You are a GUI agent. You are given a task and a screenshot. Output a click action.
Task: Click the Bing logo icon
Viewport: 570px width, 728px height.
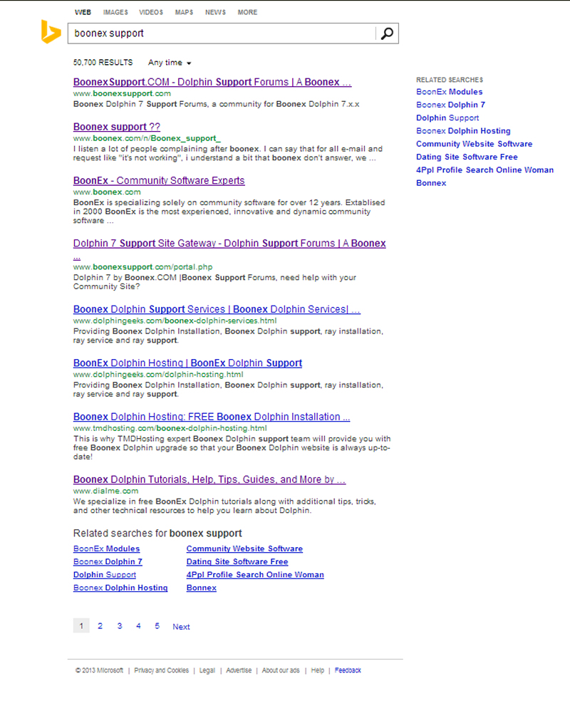51,32
